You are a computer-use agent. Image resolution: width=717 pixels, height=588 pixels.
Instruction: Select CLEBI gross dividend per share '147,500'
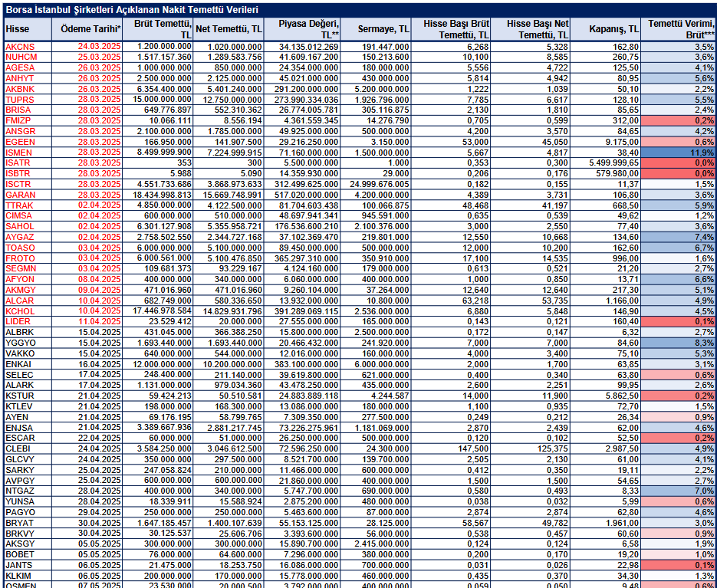[474, 448]
